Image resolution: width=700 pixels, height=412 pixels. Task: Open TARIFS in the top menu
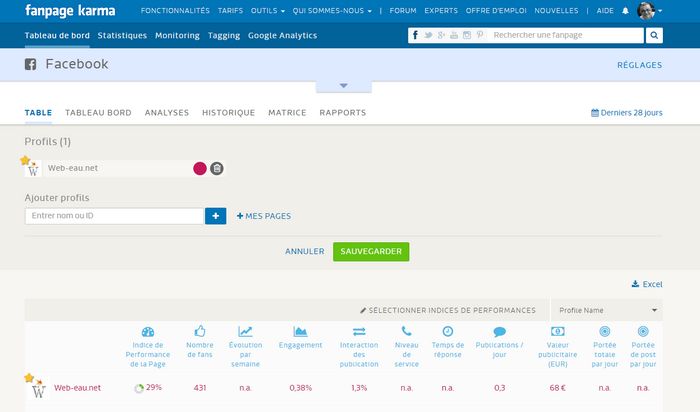pyautogui.click(x=230, y=11)
